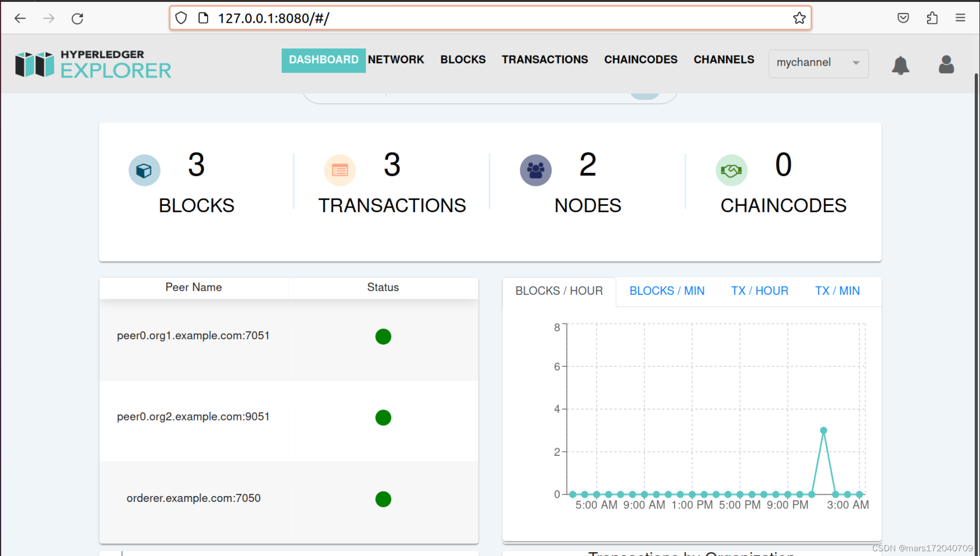The image size is (980, 556).
Task: Go back with the browser back arrow
Action: (x=20, y=19)
